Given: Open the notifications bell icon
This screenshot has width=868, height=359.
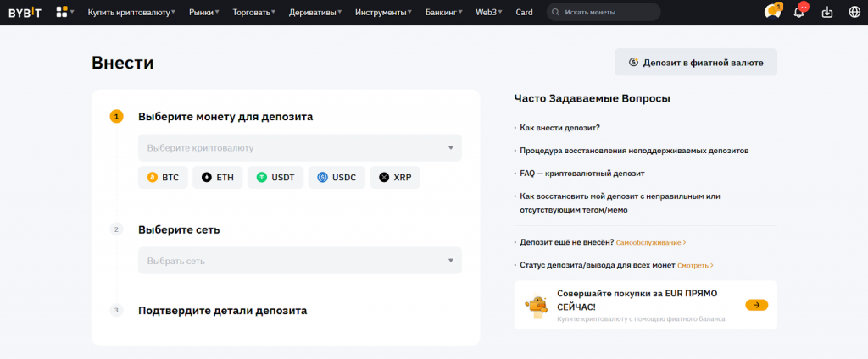Looking at the screenshot, I should pos(798,13).
